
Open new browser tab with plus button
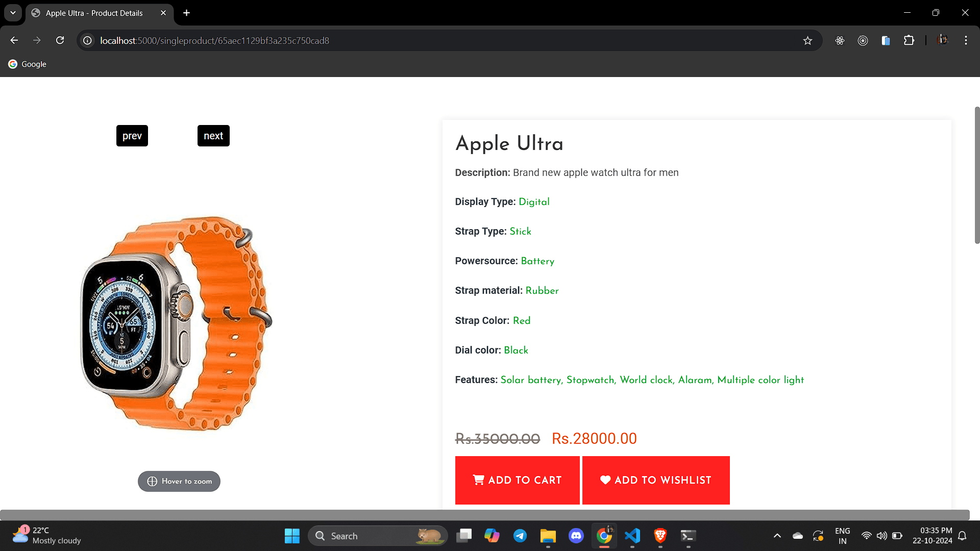(x=186, y=13)
